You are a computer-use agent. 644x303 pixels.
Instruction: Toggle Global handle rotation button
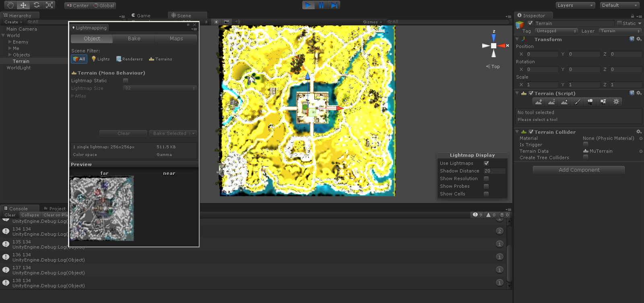pos(104,6)
